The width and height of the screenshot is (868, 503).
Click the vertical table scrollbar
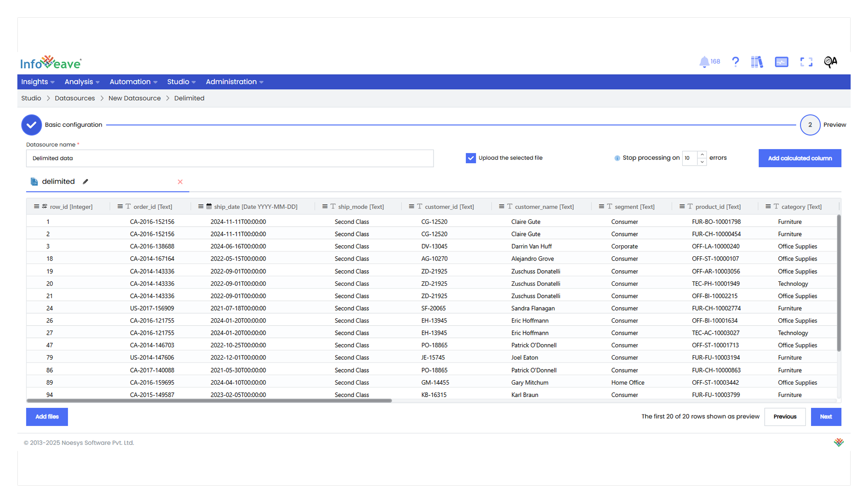(x=839, y=283)
